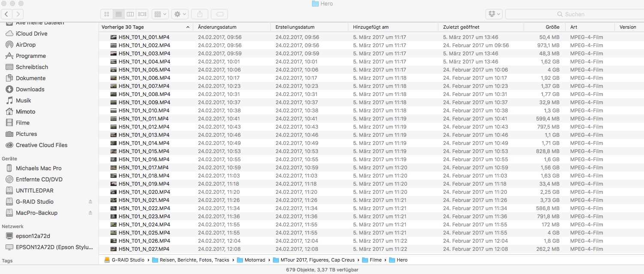
Task: Eject the G-RAID Studio drive
Action: click(x=90, y=202)
